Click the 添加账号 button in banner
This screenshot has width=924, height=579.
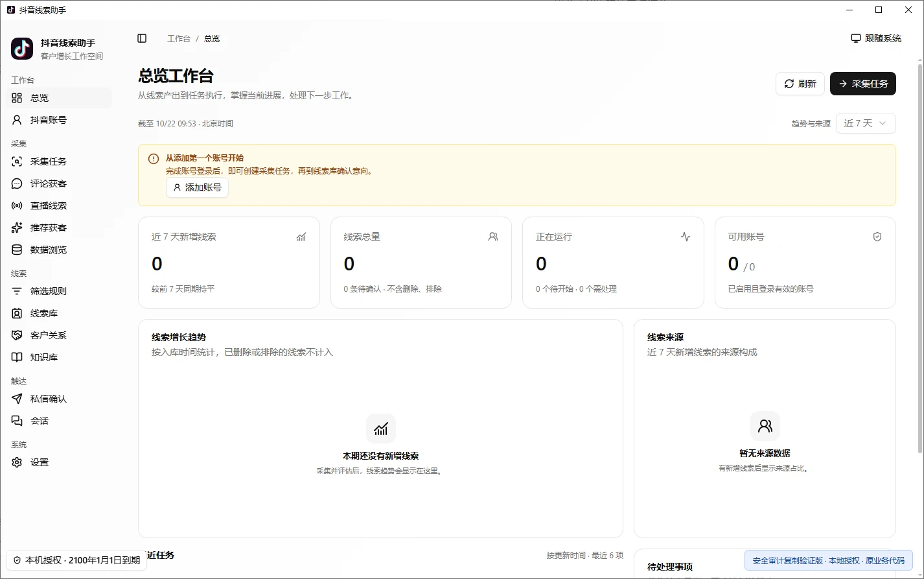pos(197,187)
